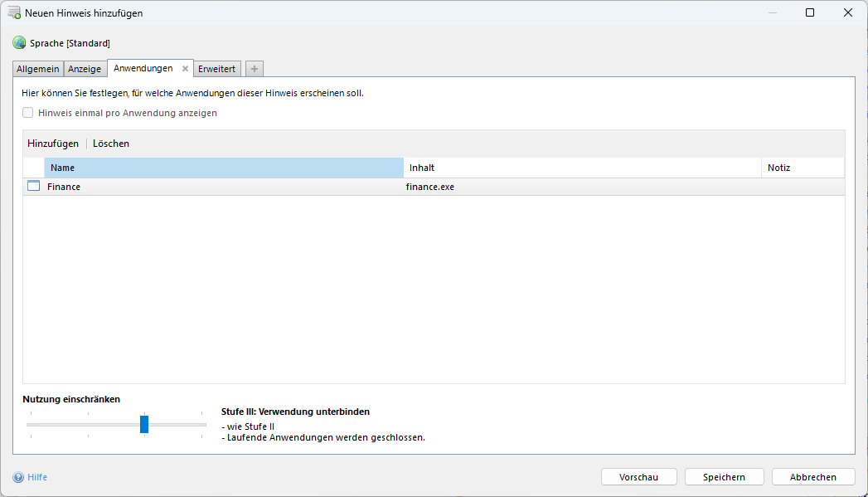Viewport: 868px width, 497px height.
Task: Maximize the Neuen Hinweis hinzufügen window
Action: (x=810, y=12)
